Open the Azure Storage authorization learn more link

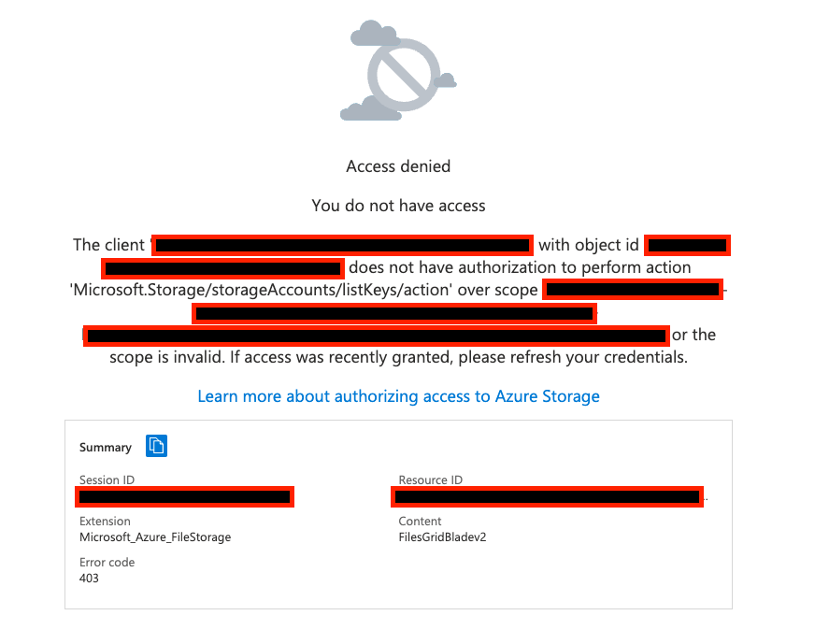[x=398, y=396]
